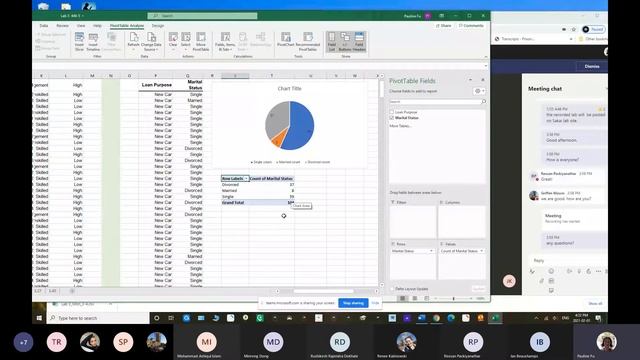Click the Insert Slicer icon
The height and width of the screenshot is (360, 640).
[x=79, y=42]
